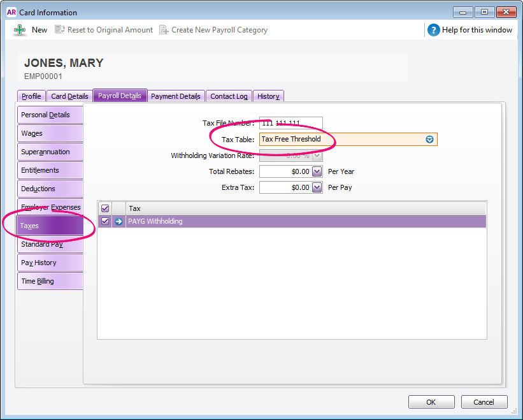Viewport: 523px width, 420px height.
Task: Maximize the Card Information window
Action: (x=484, y=12)
